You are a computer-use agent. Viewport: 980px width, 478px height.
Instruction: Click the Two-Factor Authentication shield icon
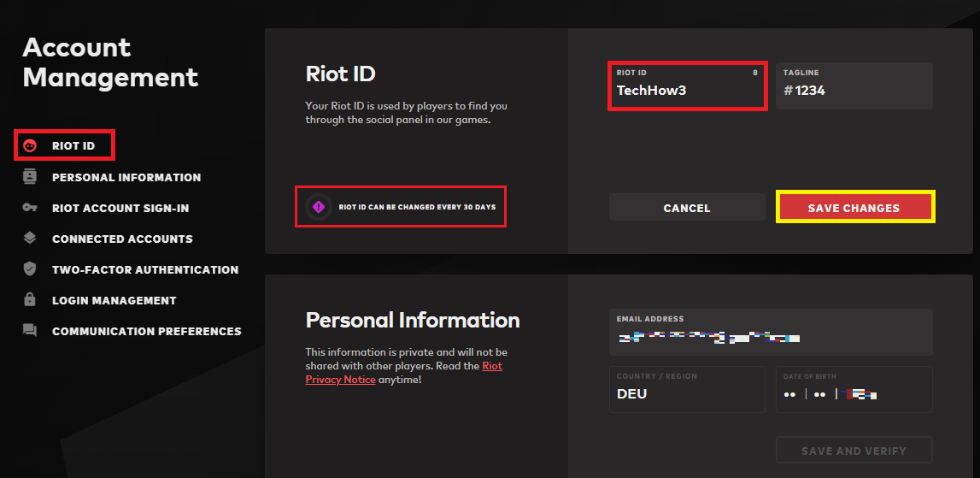click(x=30, y=269)
